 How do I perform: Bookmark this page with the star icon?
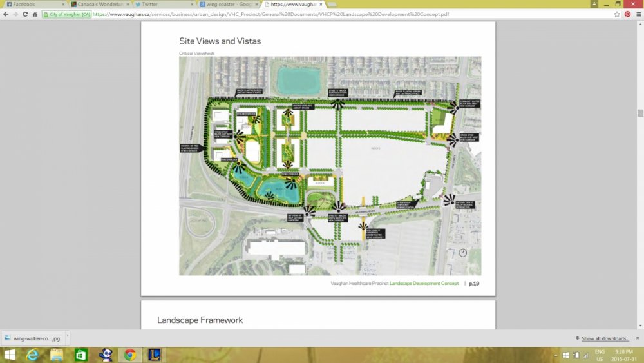pyautogui.click(x=617, y=14)
